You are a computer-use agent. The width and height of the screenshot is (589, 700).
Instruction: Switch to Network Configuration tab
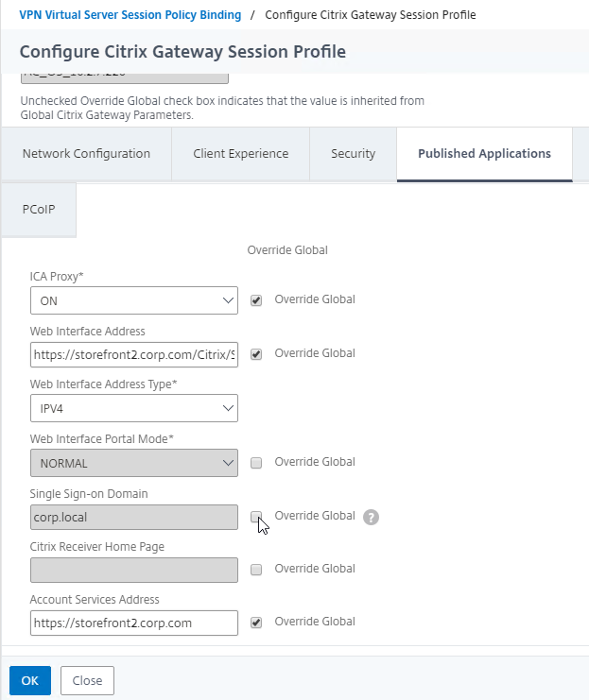[86, 154]
